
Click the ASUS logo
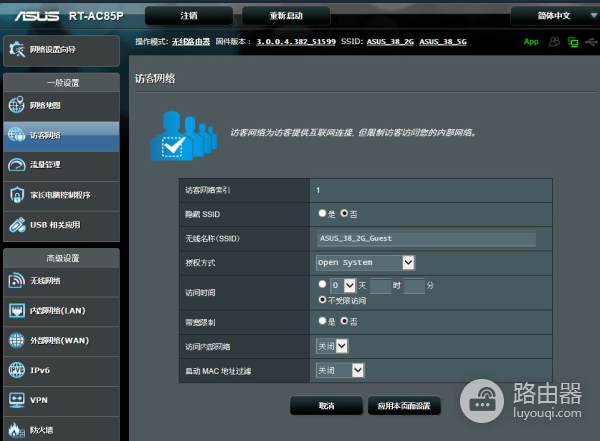coord(37,16)
